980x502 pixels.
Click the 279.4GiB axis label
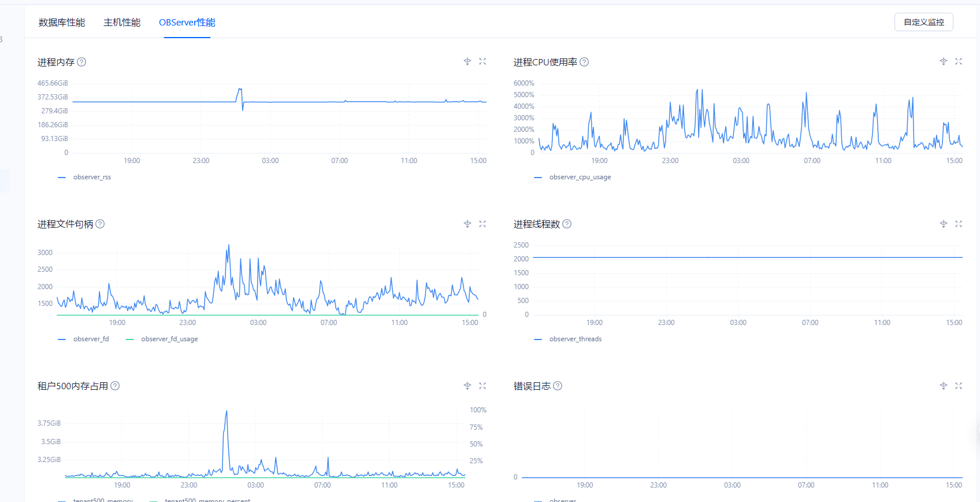click(x=54, y=111)
